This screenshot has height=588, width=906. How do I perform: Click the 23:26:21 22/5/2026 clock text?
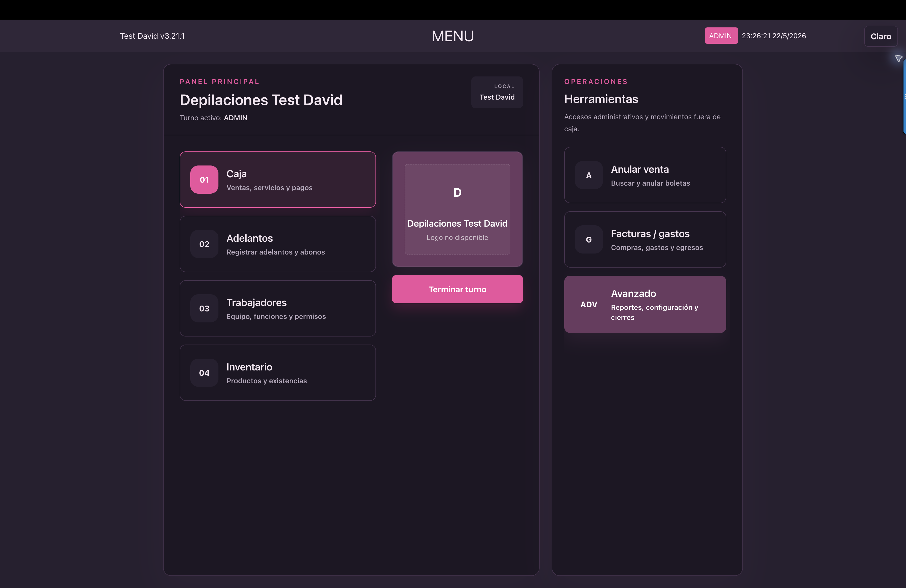774,36
